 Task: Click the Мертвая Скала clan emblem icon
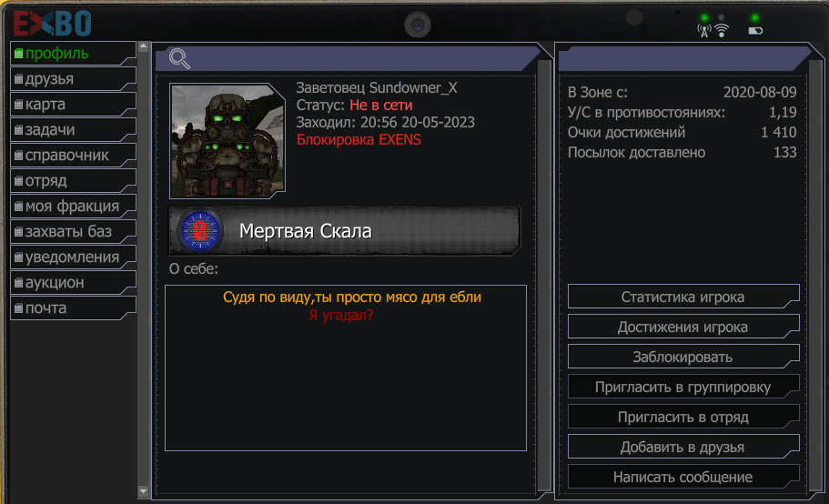tap(200, 231)
